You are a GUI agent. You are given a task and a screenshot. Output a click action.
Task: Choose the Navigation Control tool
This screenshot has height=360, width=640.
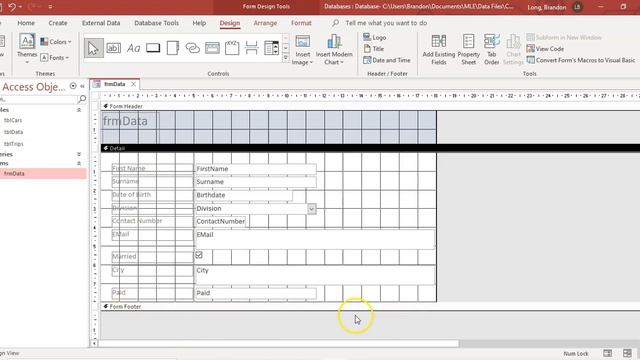212,48
